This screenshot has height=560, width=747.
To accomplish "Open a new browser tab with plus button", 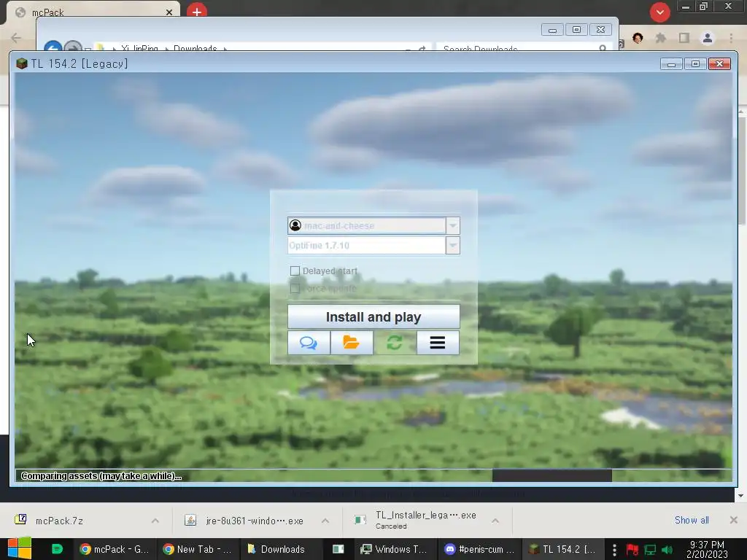I will pos(197,12).
